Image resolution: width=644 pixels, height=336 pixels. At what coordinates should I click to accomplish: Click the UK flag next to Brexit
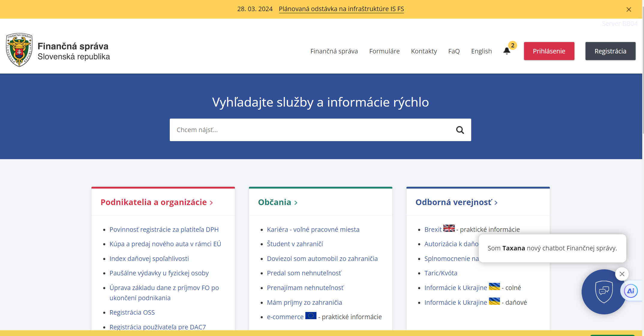pyautogui.click(x=449, y=229)
